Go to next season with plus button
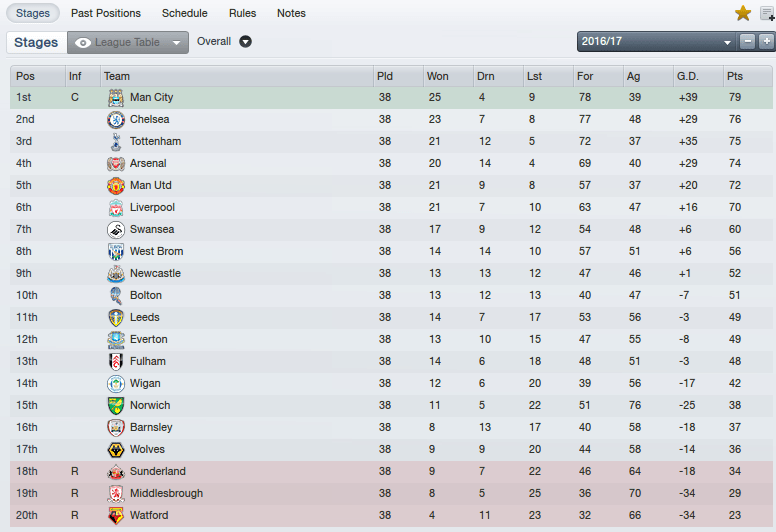The width and height of the screenshot is (776, 532). (766, 42)
